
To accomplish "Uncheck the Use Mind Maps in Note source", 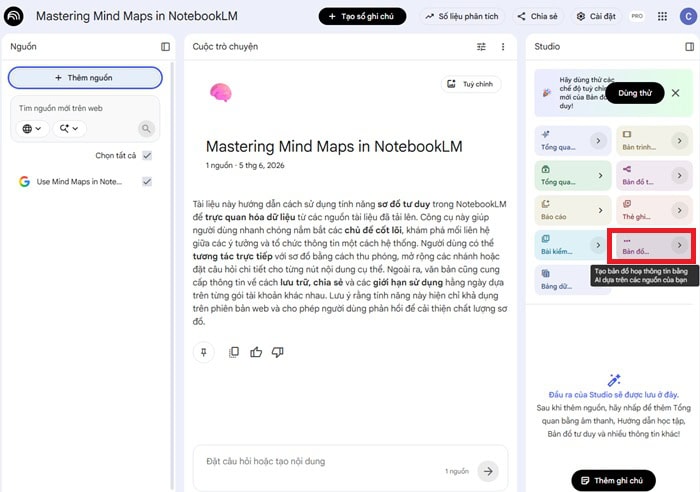I will click(x=147, y=181).
